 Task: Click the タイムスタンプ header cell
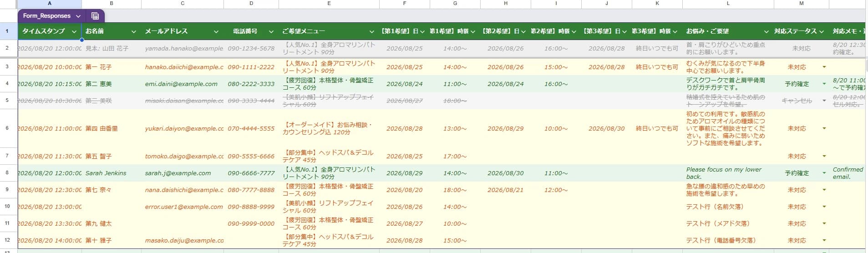click(x=50, y=31)
